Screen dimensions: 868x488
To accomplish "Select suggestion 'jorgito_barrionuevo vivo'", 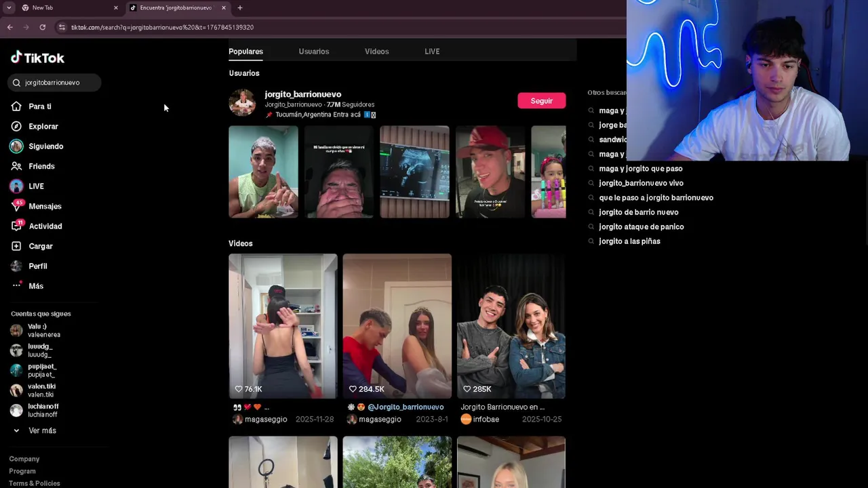I will [x=641, y=183].
